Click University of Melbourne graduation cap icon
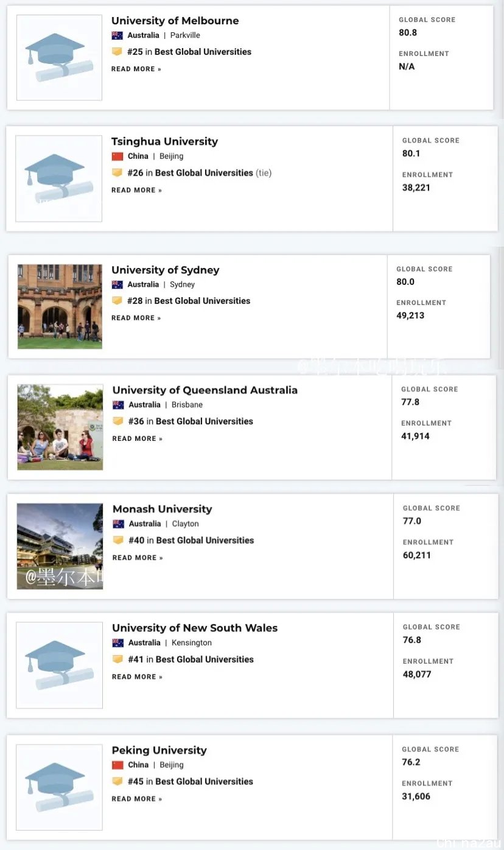Image resolution: width=504 pixels, height=850 pixels. click(x=59, y=57)
